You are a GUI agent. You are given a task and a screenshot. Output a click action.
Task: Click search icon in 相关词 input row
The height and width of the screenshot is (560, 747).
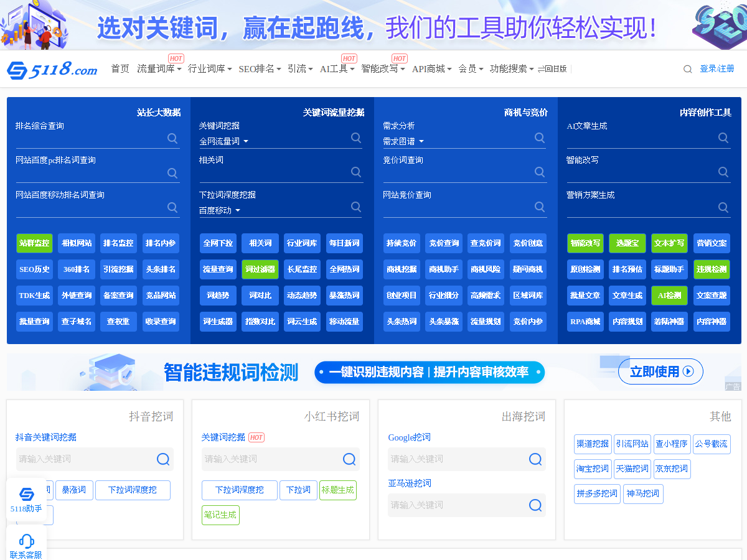pyautogui.click(x=356, y=172)
